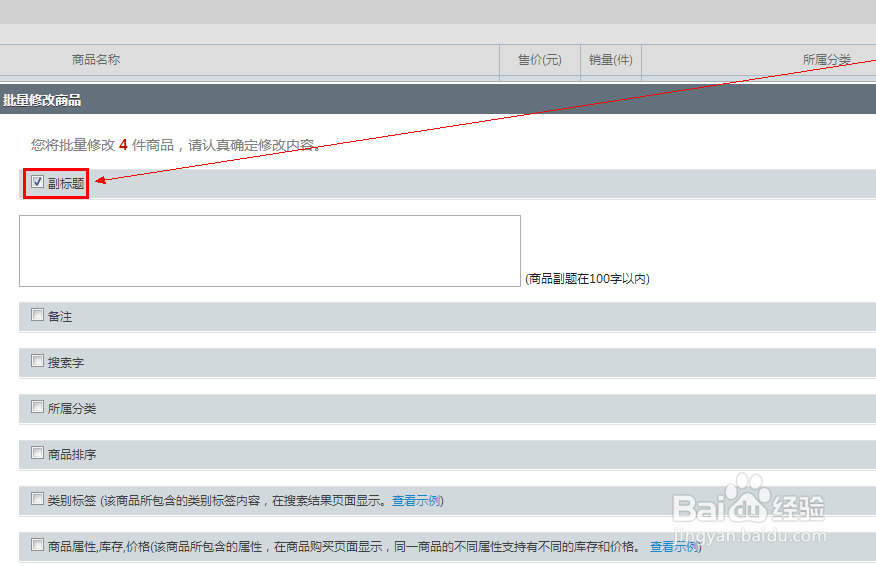876x566 pixels.
Task: Click the 所属分类 column header
Action: click(x=826, y=60)
